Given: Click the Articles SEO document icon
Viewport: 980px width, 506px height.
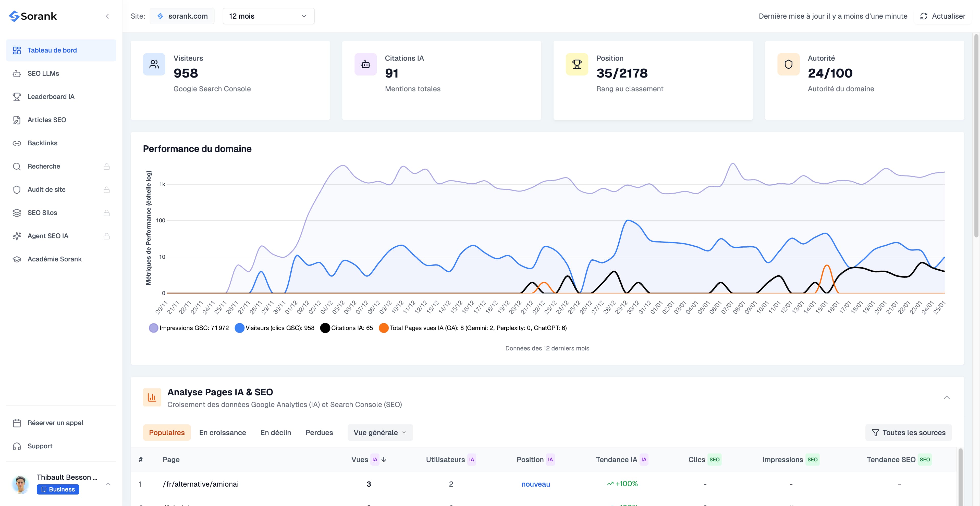Looking at the screenshot, I should tap(17, 120).
